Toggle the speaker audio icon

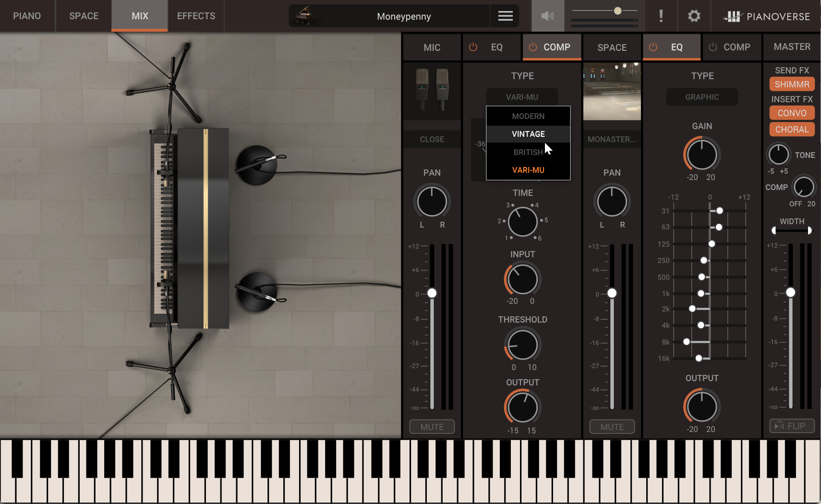click(547, 16)
